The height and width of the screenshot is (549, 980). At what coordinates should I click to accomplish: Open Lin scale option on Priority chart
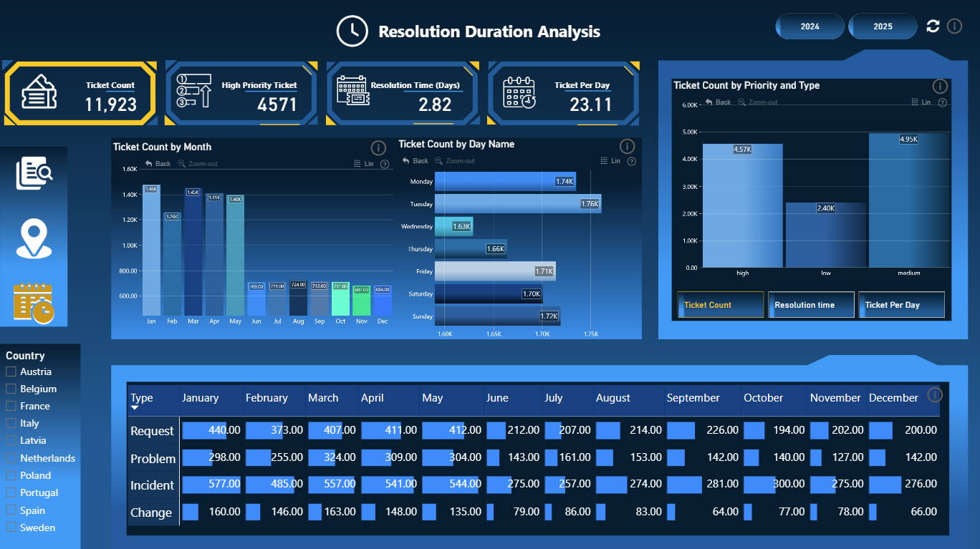921,102
